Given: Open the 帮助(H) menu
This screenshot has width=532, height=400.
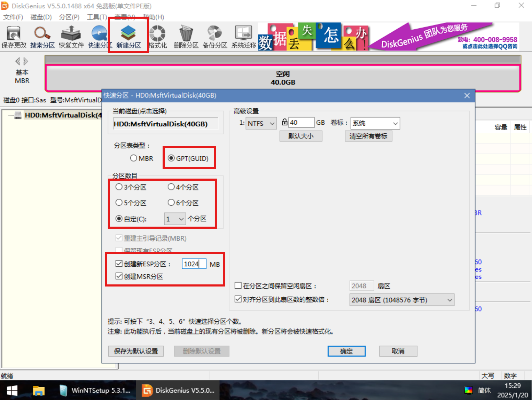Looking at the screenshot, I should [154, 17].
